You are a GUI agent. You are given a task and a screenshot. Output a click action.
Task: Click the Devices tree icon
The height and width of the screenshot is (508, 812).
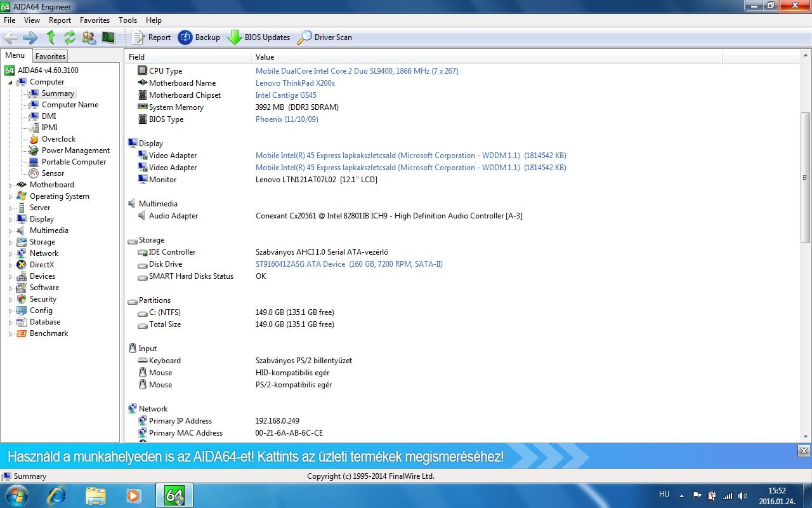(22, 276)
